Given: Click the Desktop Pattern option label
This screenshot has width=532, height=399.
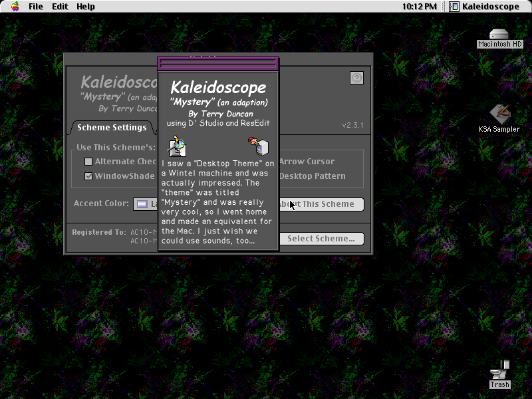Looking at the screenshot, I should click(x=312, y=176).
